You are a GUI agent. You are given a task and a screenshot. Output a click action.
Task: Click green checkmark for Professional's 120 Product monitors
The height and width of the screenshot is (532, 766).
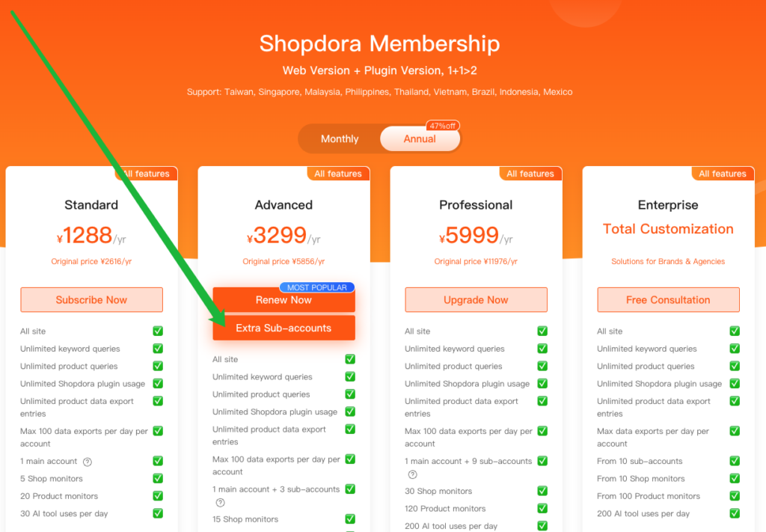pyautogui.click(x=542, y=509)
